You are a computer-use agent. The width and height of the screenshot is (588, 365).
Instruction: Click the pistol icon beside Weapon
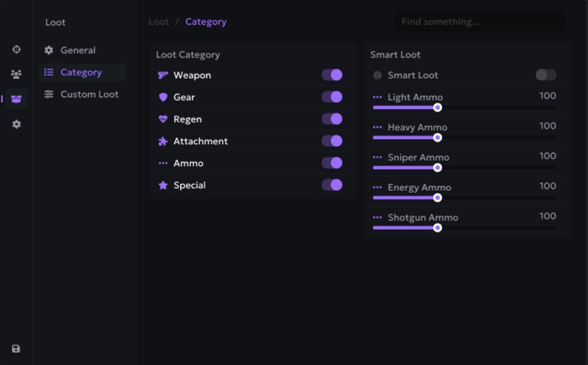coord(163,75)
